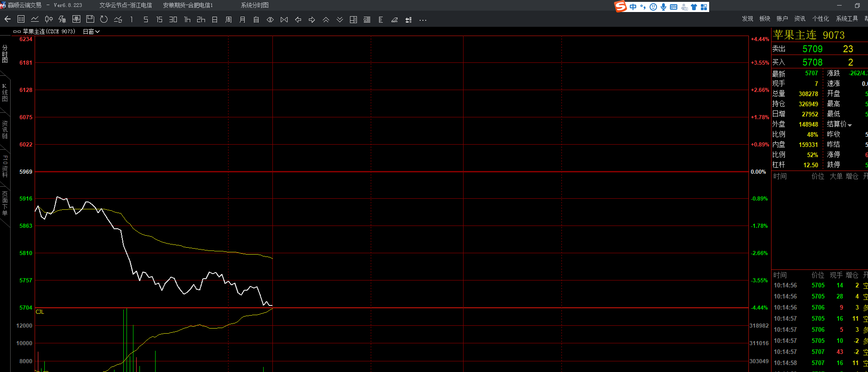
Task: Click the Sogou input S logo
Action: click(621, 6)
